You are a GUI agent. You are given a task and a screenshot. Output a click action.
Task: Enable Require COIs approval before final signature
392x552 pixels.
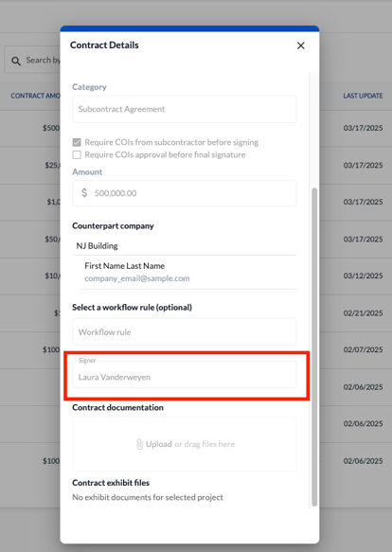click(77, 155)
